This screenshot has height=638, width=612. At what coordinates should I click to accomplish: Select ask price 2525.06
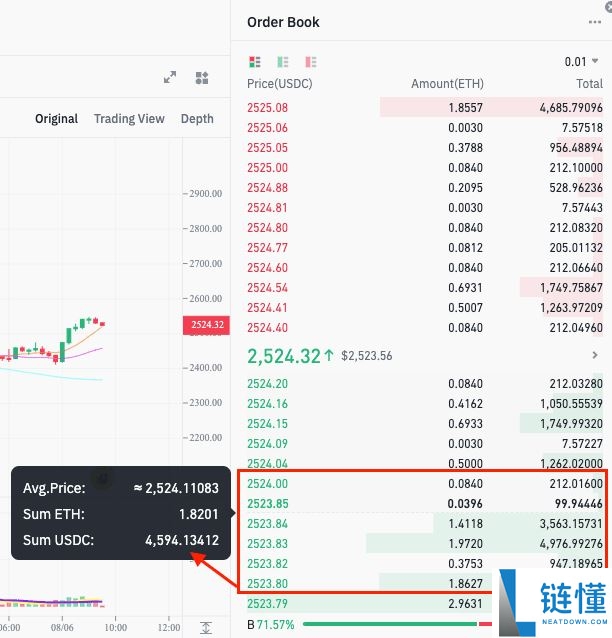(267, 128)
